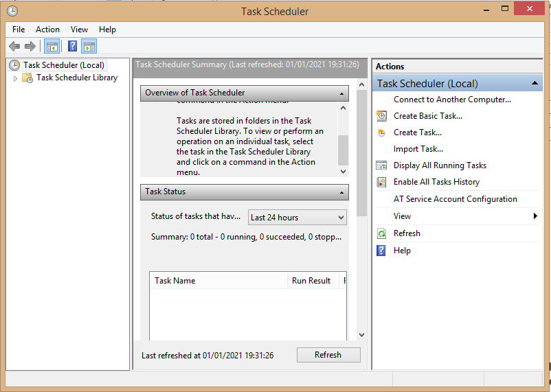Click Help in the Actions pane
Image resolution: width=551 pixels, height=392 pixels.
pyautogui.click(x=402, y=251)
